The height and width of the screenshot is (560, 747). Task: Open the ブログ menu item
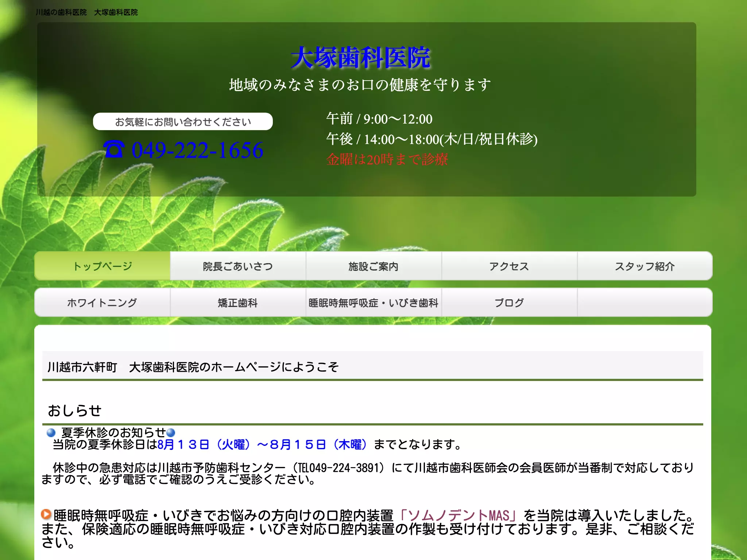coord(509,302)
